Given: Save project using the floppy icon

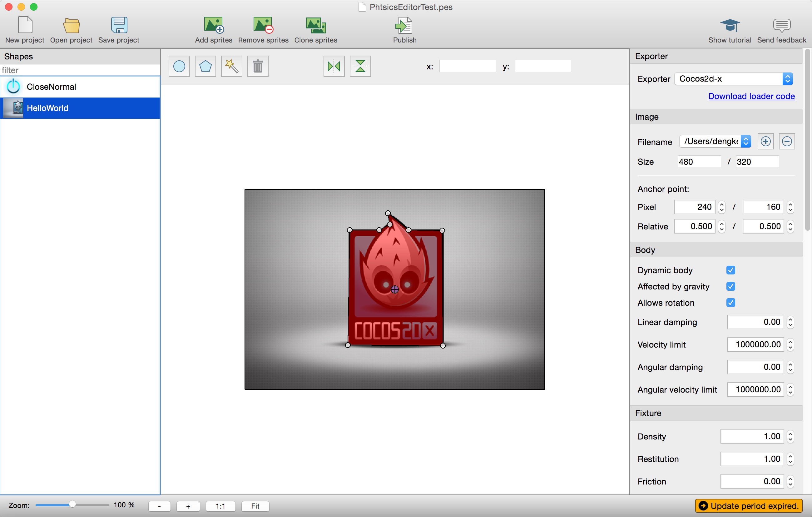Looking at the screenshot, I should [x=119, y=25].
